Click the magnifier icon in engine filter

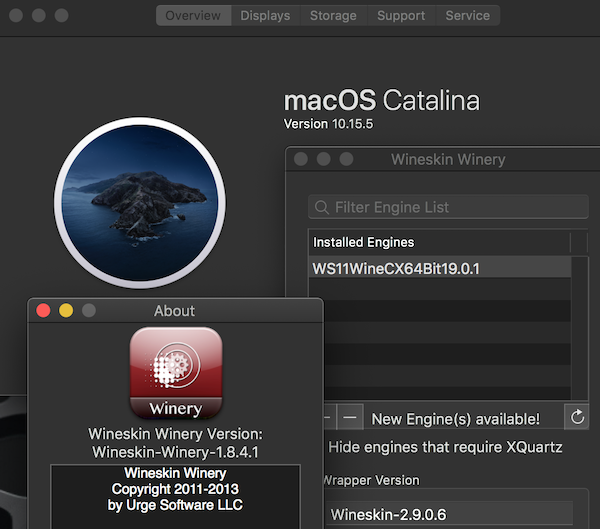click(x=321, y=207)
